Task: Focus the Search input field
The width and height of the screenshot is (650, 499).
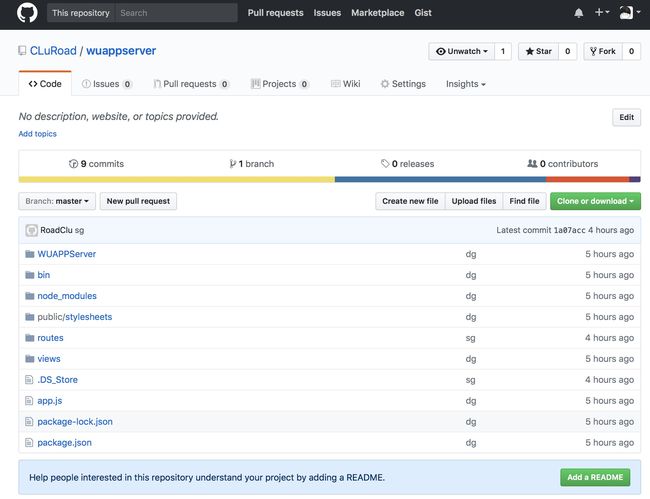Action: coord(176,13)
